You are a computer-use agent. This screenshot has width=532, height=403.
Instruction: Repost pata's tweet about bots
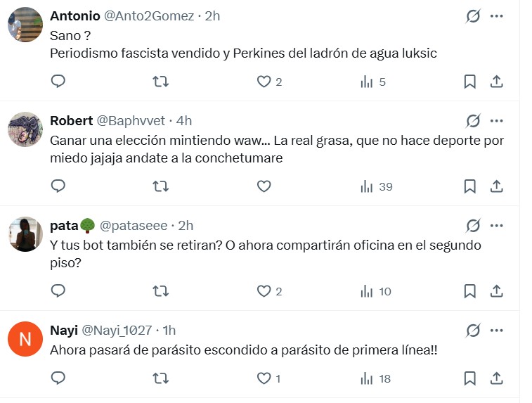(x=160, y=291)
